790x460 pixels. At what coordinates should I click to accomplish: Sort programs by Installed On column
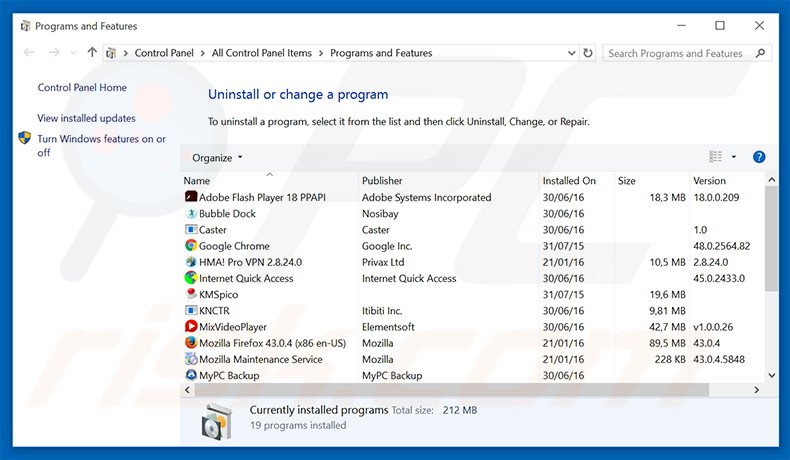pyautogui.click(x=568, y=181)
